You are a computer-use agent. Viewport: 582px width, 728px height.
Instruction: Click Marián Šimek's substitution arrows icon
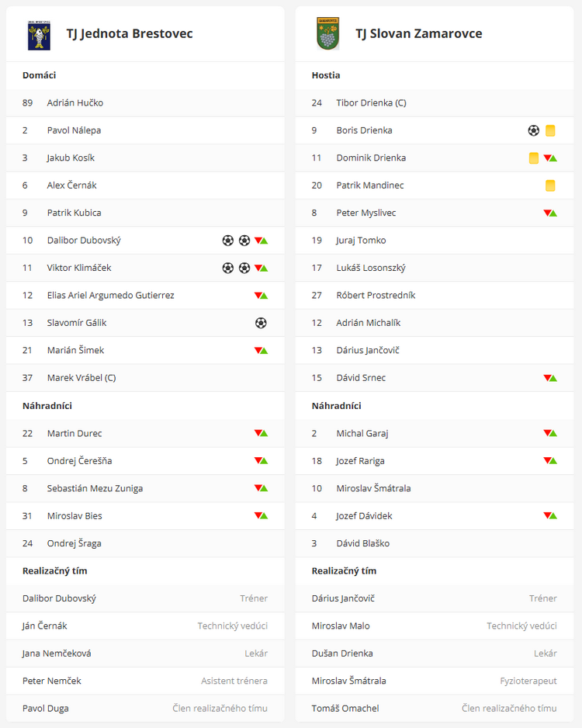tap(261, 350)
